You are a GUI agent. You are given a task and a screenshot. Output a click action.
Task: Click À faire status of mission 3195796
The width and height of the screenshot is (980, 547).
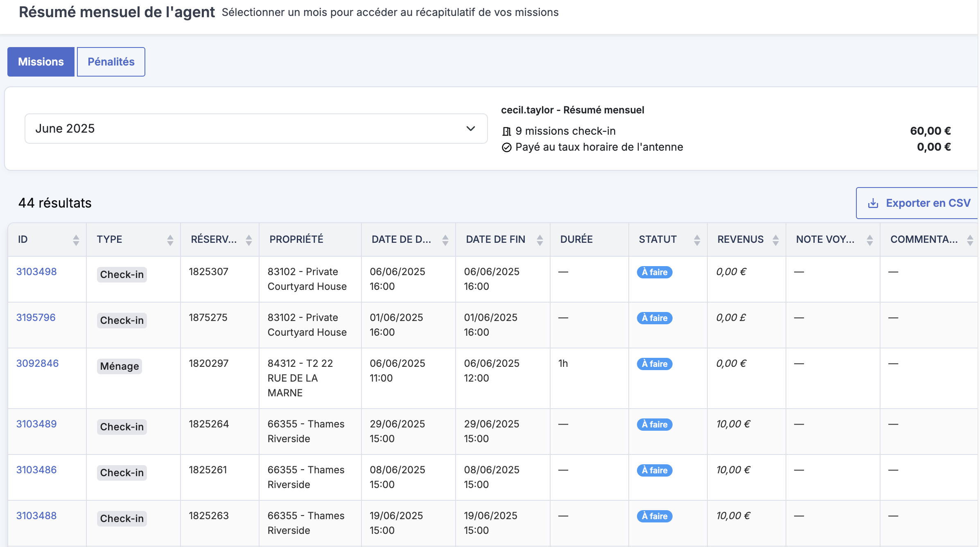655,318
